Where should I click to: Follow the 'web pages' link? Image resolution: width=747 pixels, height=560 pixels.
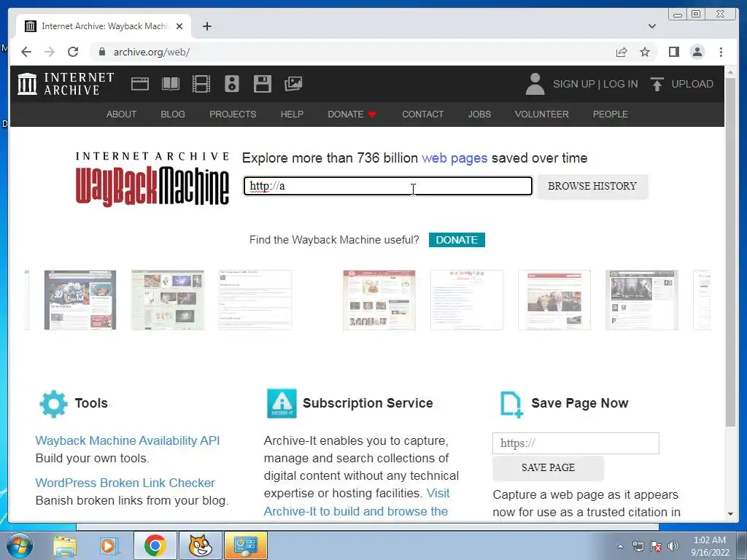tap(454, 158)
